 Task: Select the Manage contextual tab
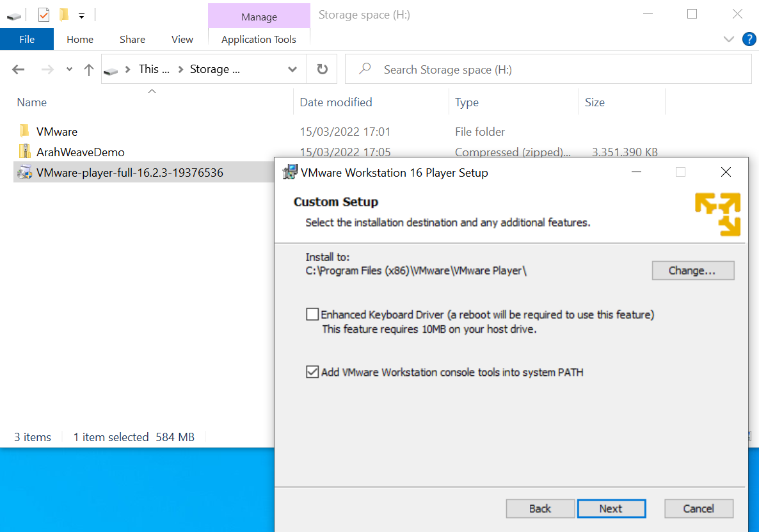point(259,17)
